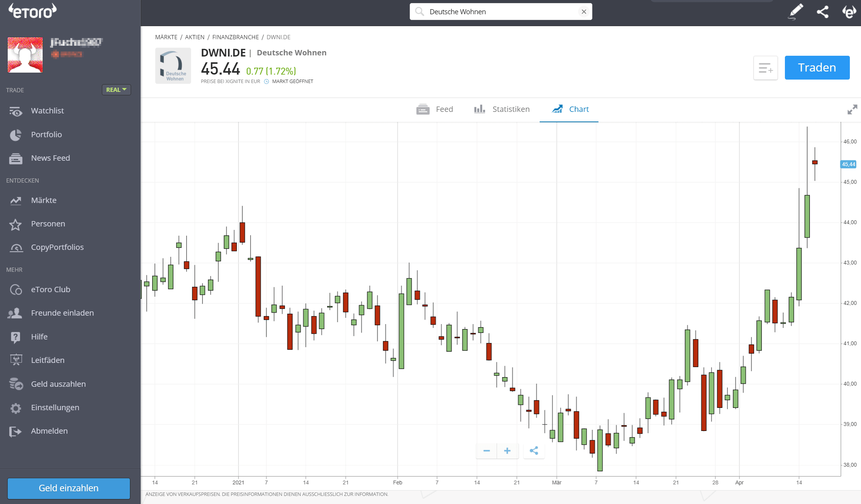
Task: Open FINANZBRANCHE breadcrumb link
Action: click(x=235, y=37)
